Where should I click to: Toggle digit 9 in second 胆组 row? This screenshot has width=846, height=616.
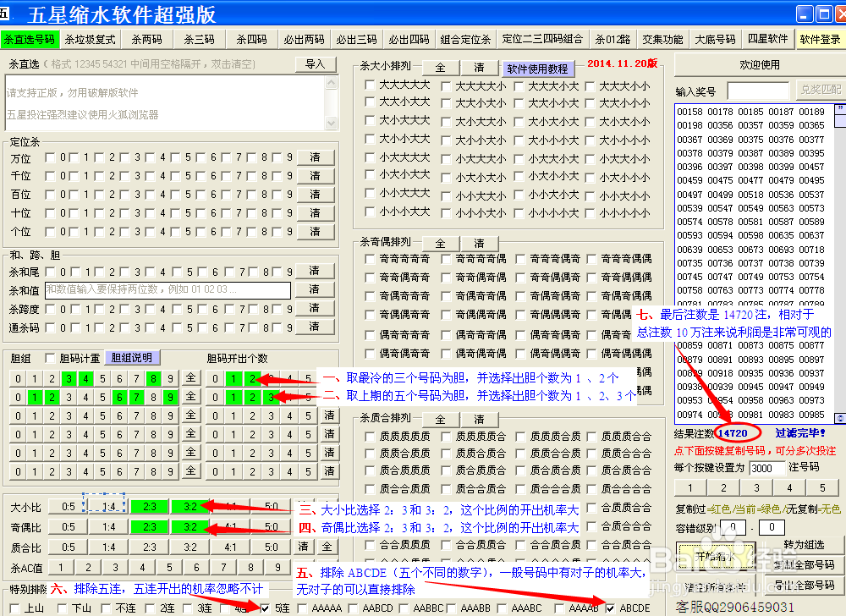170,398
